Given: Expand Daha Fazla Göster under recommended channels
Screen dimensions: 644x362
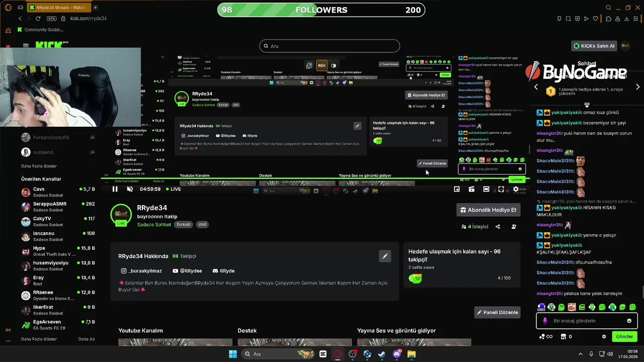Looking at the screenshot, I should (39, 339).
